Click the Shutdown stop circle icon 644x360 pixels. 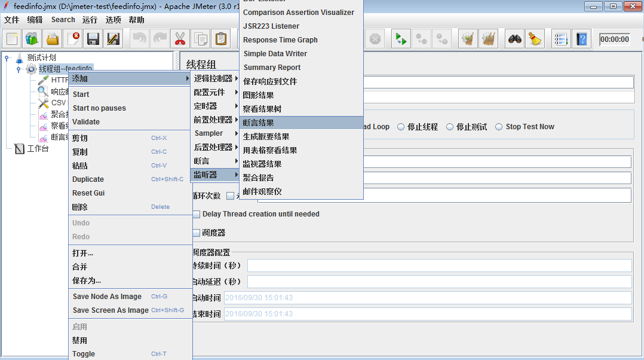[375, 39]
